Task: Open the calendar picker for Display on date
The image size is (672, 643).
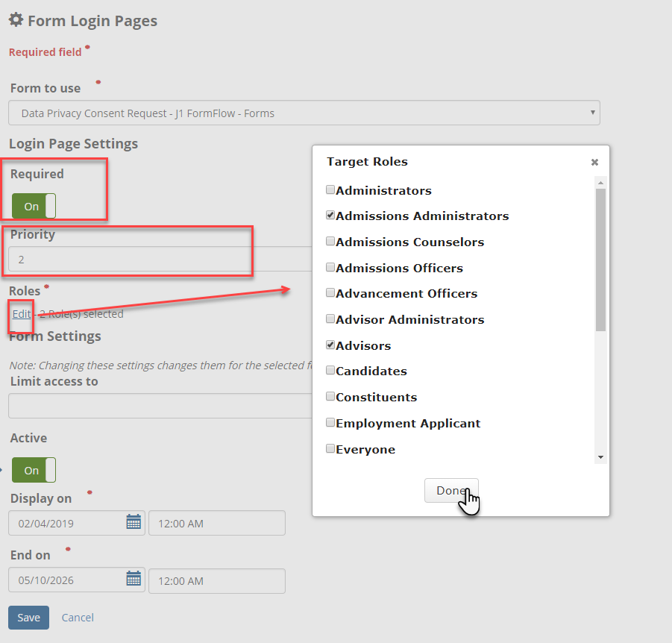Action: (134, 522)
